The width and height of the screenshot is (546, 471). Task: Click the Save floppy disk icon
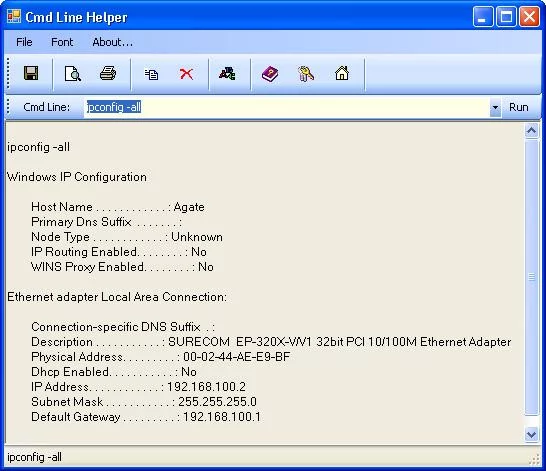pos(31,73)
